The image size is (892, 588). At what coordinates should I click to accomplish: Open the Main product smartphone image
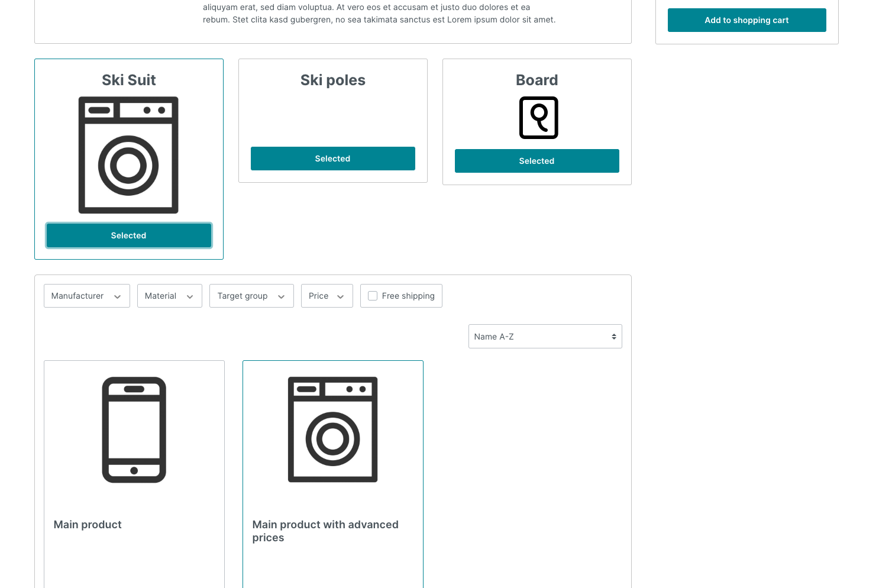click(x=134, y=430)
